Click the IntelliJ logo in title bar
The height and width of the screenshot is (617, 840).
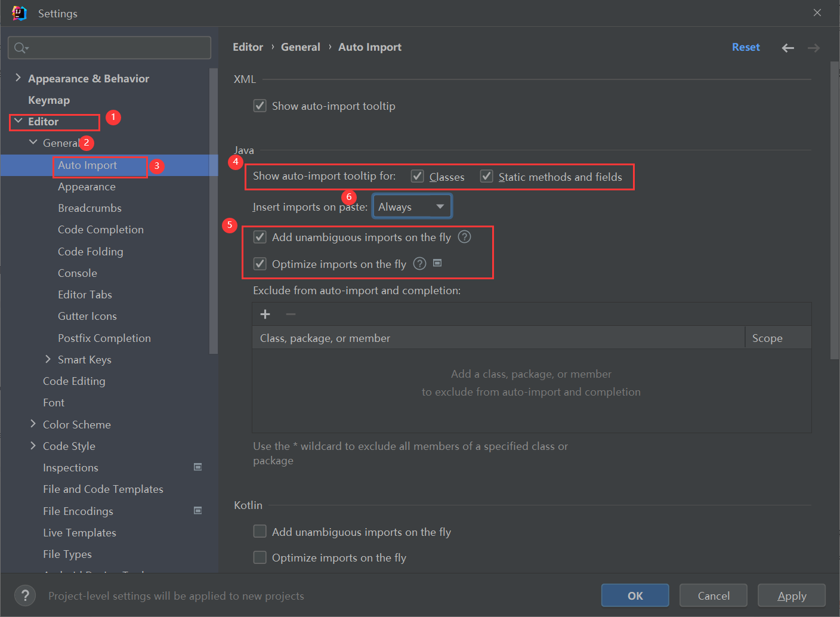click(19, 13)
